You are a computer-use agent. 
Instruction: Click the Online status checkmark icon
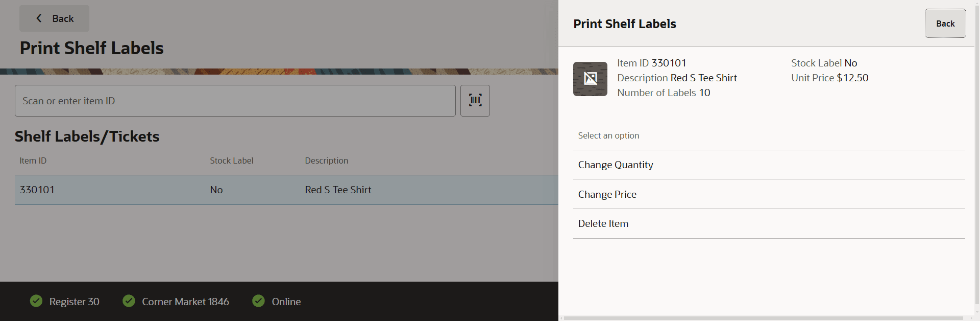(259, 301)
